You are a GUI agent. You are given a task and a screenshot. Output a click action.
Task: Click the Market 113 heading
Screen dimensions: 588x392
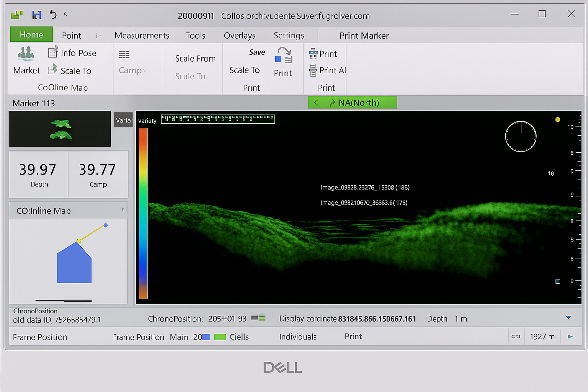tap(34, 103)
